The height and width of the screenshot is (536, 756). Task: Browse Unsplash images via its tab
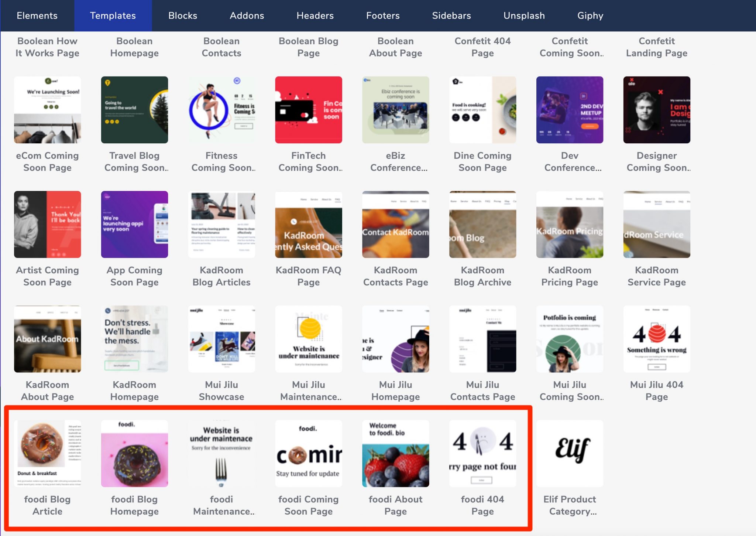click(x=523, y=16)
